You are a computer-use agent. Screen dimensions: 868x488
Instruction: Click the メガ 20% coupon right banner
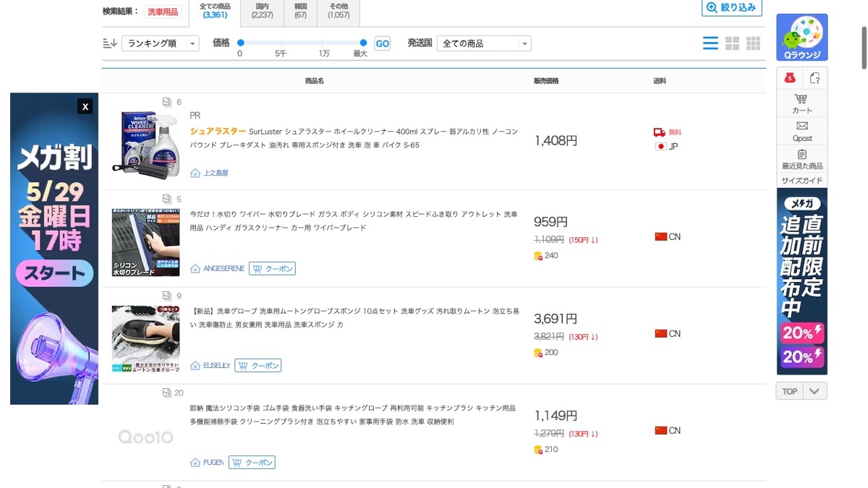801,281
